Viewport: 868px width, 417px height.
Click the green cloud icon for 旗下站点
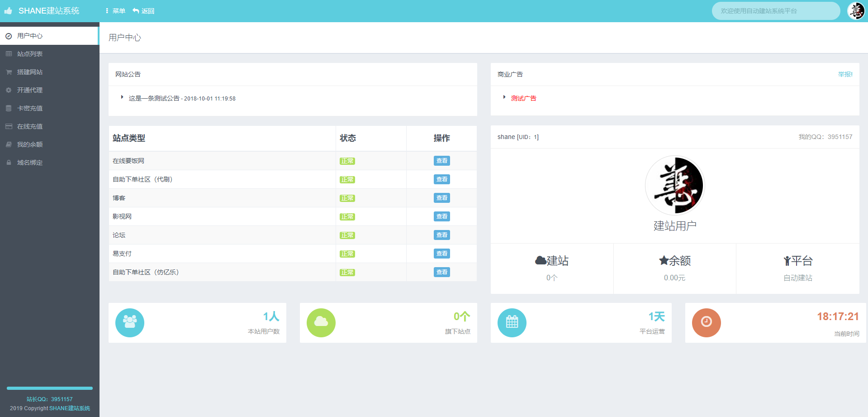(x=321, y=322)
